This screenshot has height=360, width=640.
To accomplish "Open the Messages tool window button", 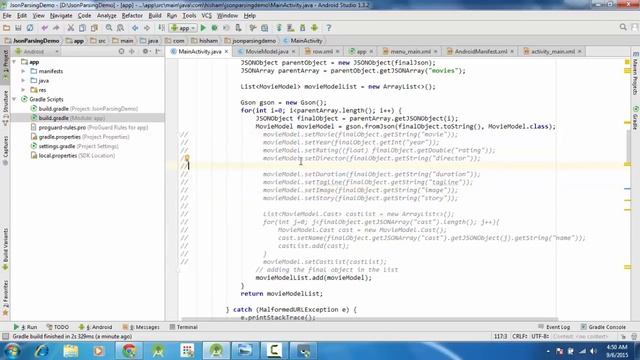I will tap(141, 327).
